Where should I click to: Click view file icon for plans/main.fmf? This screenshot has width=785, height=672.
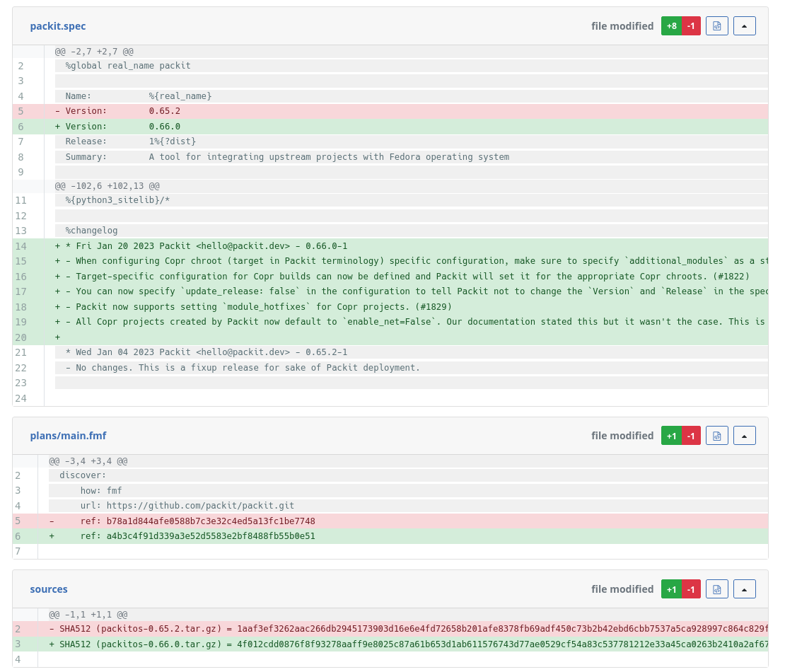point(716,436)
